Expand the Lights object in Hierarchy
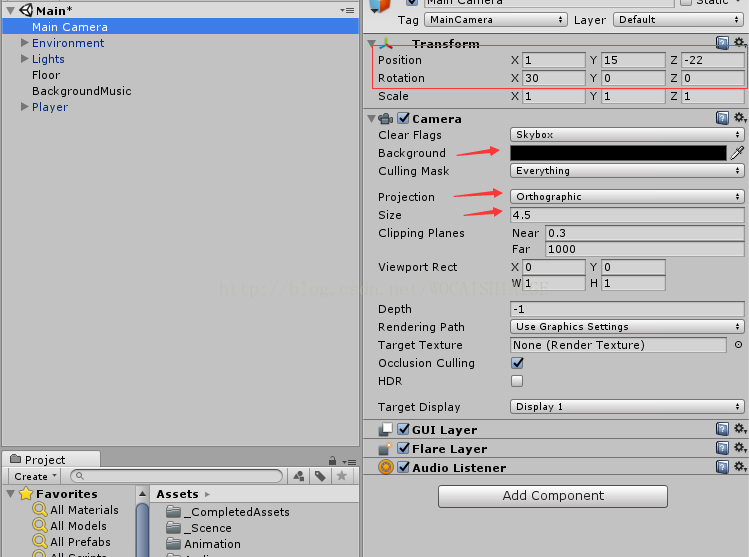Screen dimensions: 749x557 pos(24,59)
